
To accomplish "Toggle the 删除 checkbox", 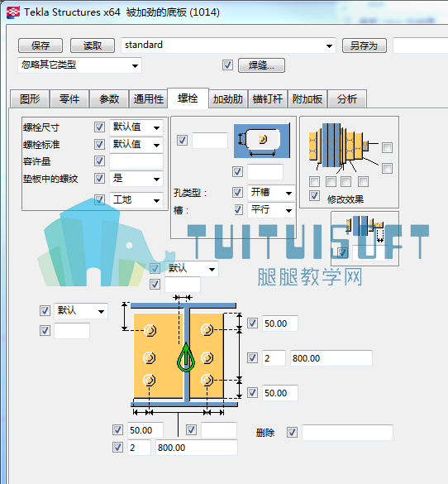I will 292,433.
